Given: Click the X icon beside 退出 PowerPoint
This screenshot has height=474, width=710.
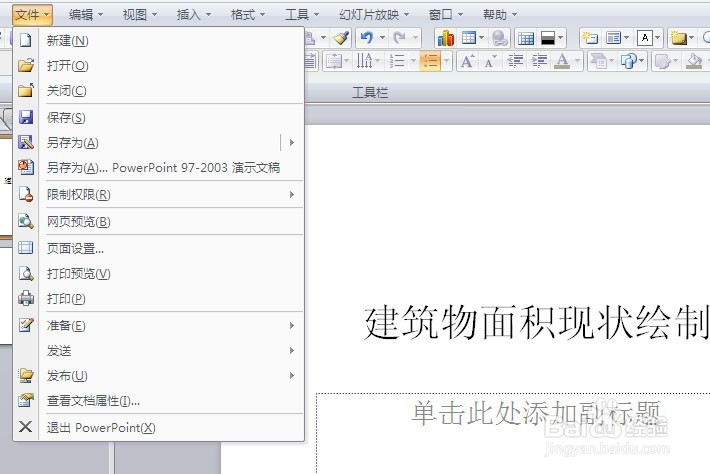Looking at the screenshot, I should [x=26, y=426].
